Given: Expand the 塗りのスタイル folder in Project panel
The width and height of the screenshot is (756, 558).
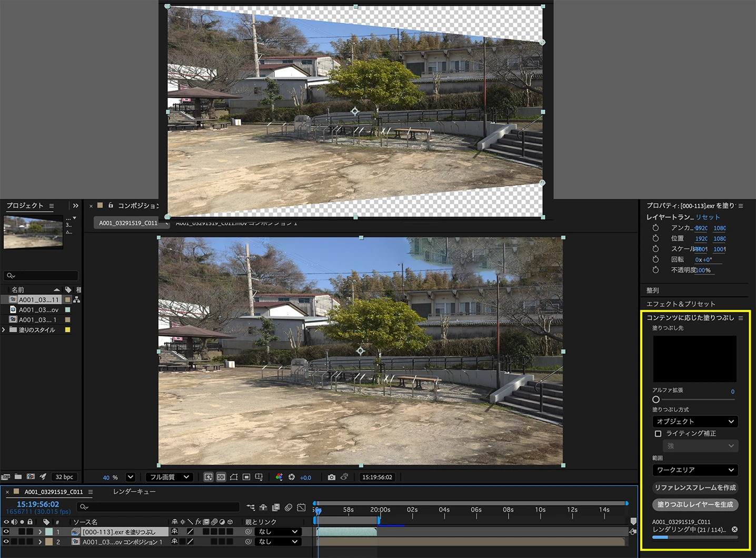Looking at the screenshot, I should click(x=4, y=330).
